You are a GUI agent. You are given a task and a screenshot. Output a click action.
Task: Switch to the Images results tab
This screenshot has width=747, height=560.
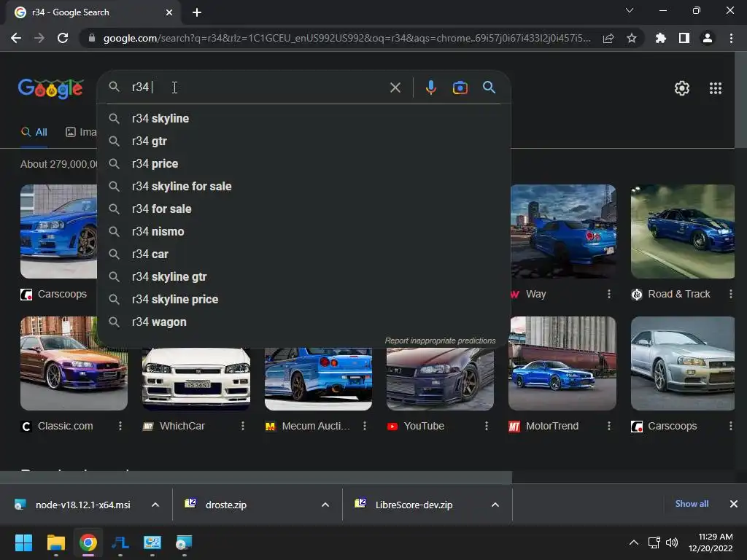pyautogui.click(x=81, y=133)
